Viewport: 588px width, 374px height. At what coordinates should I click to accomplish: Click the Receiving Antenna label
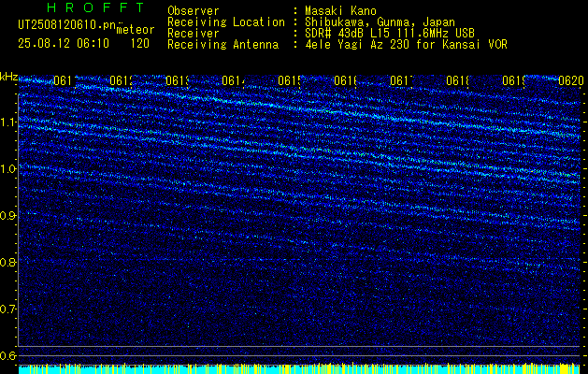tap(223, 45)
